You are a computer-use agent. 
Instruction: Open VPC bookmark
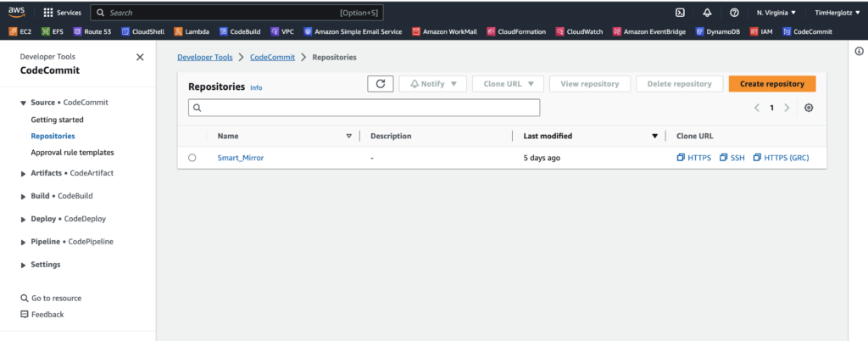(282, 31)
